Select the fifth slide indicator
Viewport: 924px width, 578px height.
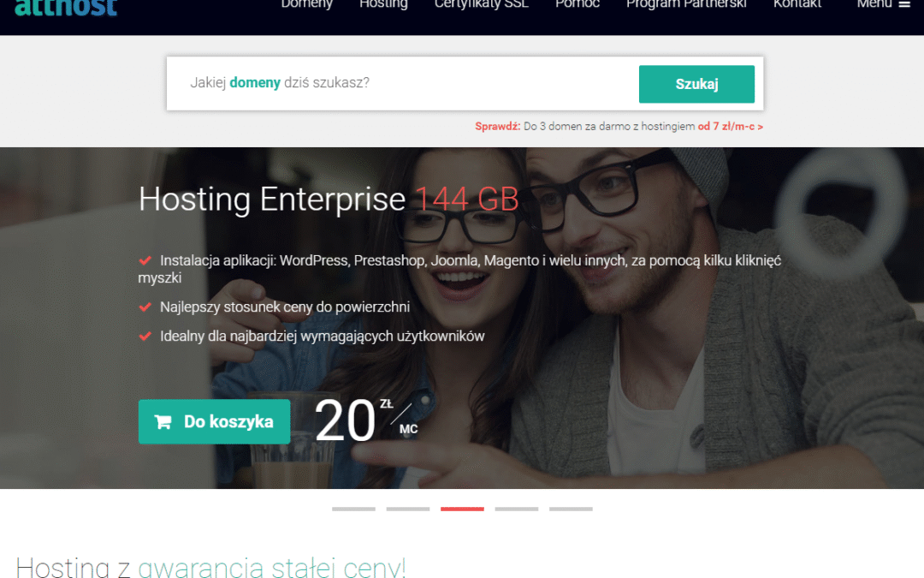point(571,509)
